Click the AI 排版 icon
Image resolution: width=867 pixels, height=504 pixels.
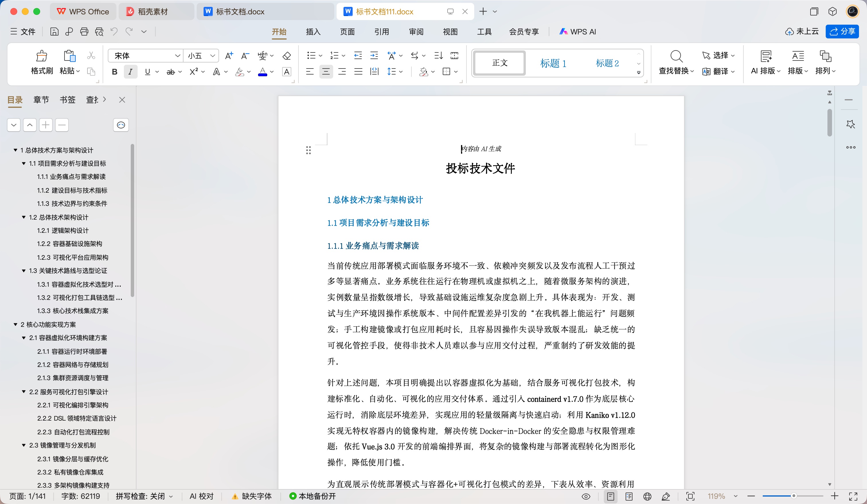[766, 56]
